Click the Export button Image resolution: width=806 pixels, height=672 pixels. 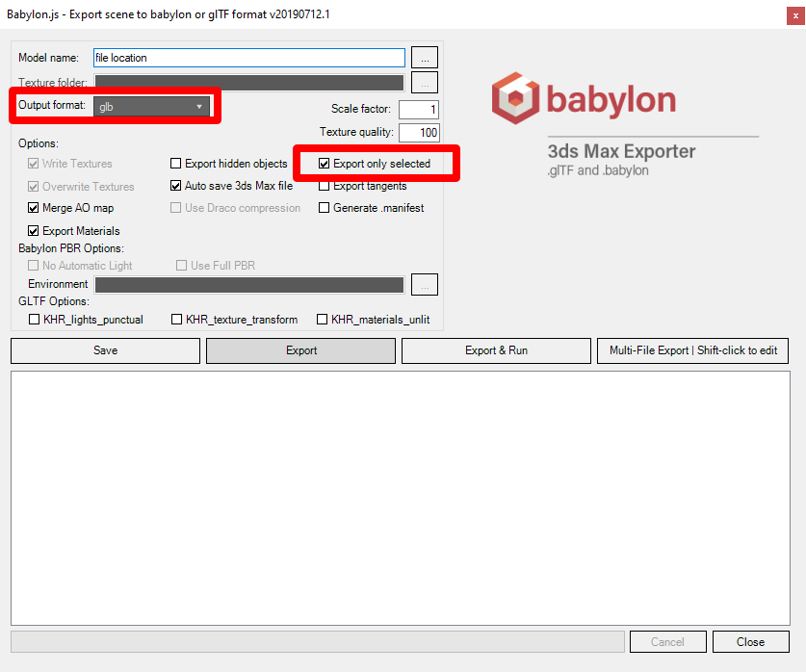(300, 350)
